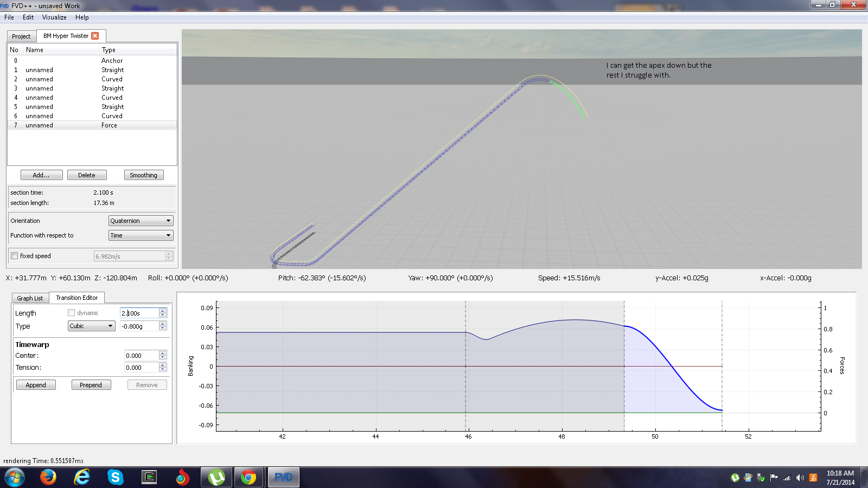Open the volume control in system tray
Image resolution: width=868 pixels, height=488 pixels.
pos(800,478)
